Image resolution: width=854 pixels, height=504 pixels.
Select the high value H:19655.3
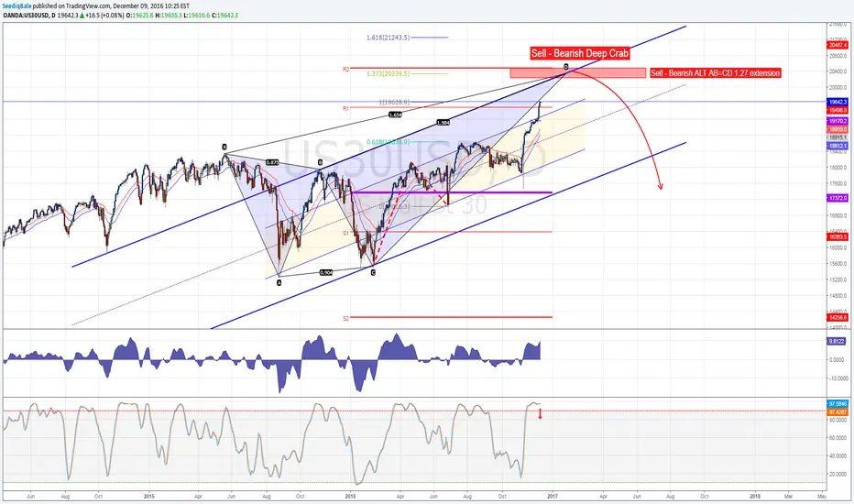[169, 16]
